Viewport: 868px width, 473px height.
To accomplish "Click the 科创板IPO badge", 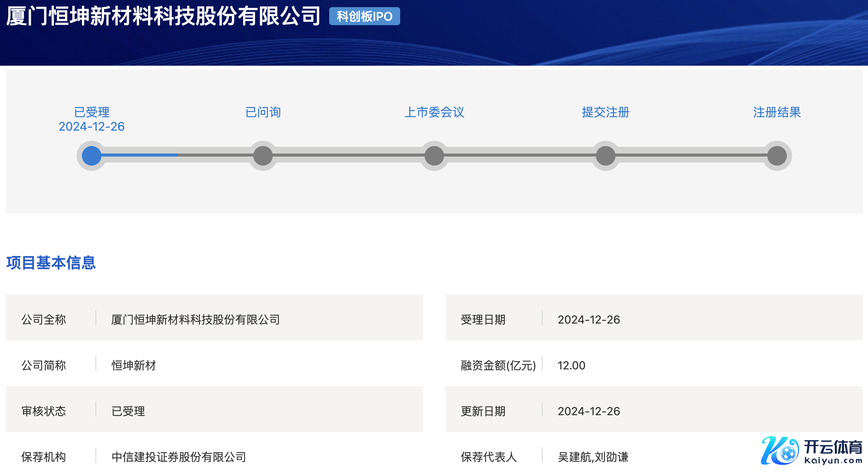I will click(x=364, y=16).
